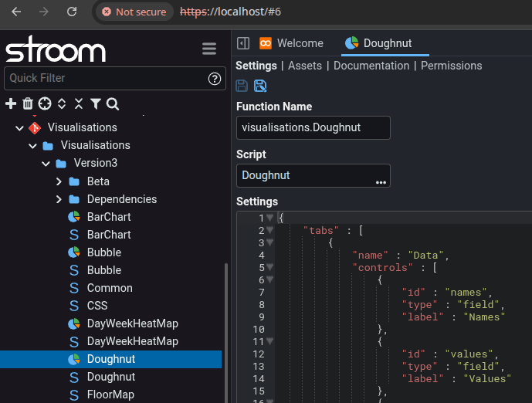
Task: Click the FloorMap script S icon
Action: [74, 395]
